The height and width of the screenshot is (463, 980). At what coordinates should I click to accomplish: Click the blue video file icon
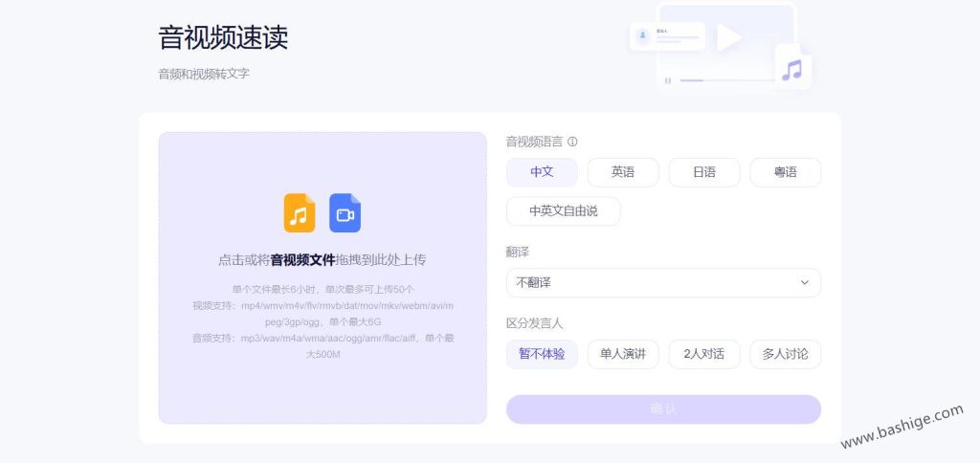pos(345,213)
